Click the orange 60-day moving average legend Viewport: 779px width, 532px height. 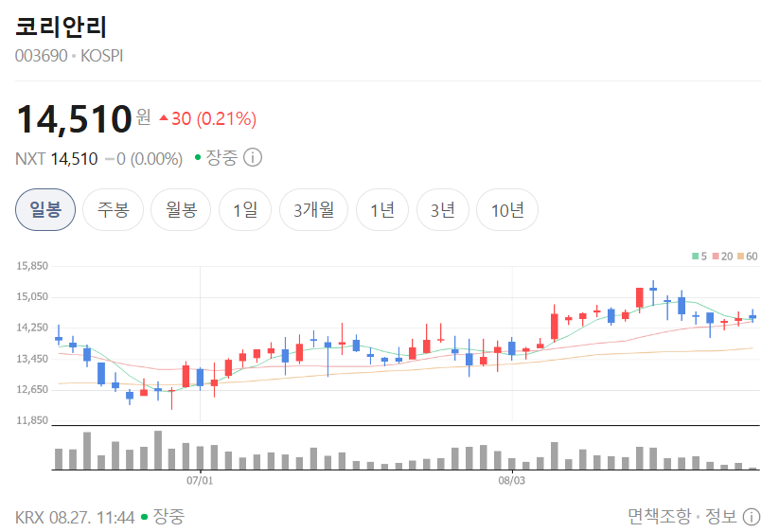pyautogui.click(x=747, y=257)
